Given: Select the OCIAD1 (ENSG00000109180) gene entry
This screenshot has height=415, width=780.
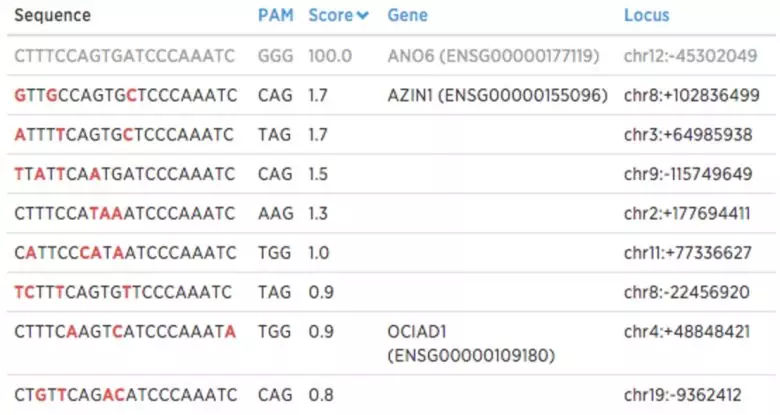Looking at the screenshot, I should [x=471, y=343].
